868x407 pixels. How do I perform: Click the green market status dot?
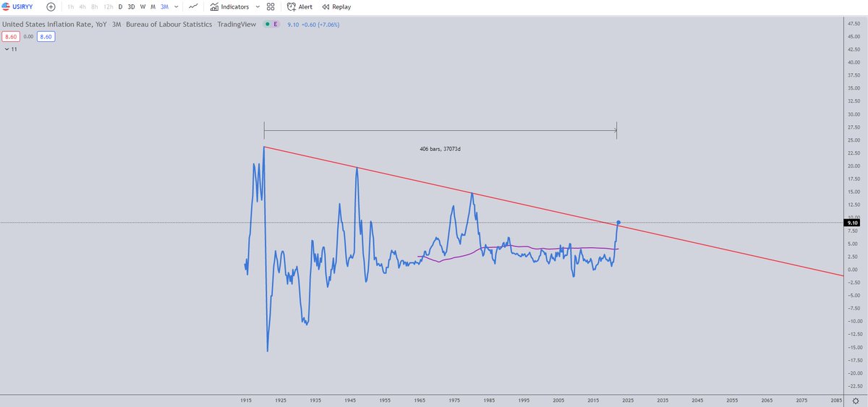[267, 24]
